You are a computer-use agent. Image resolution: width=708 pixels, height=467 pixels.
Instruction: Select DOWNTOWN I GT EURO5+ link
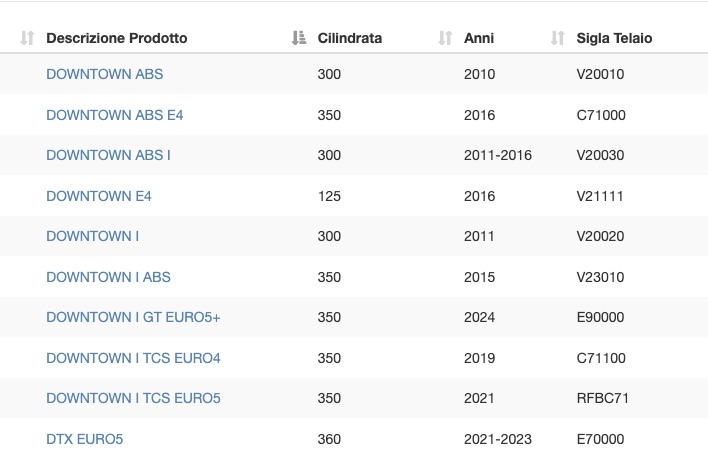[x=133, y=318]
